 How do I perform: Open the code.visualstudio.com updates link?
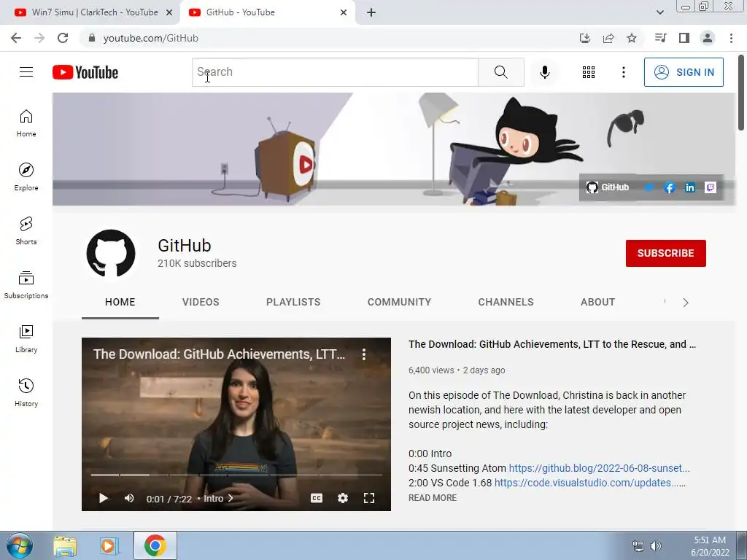coord(589,483)
